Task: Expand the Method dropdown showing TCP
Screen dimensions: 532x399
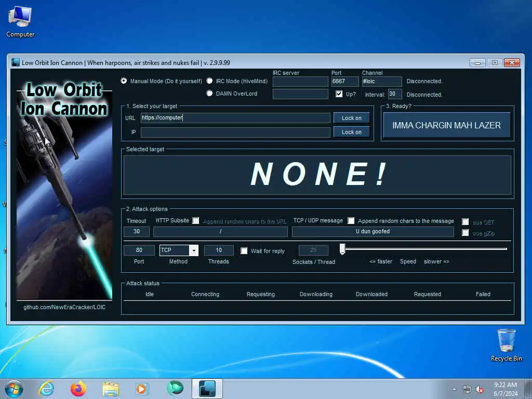Action: click(194, 250)
